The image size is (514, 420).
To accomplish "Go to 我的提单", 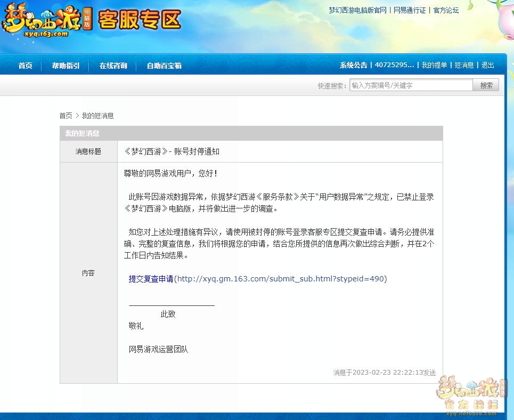I will 434,65.
